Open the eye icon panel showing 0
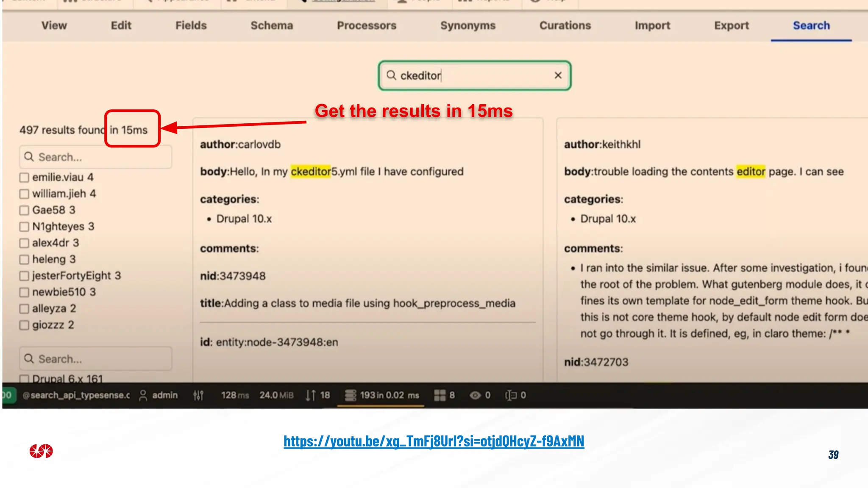 475,395
